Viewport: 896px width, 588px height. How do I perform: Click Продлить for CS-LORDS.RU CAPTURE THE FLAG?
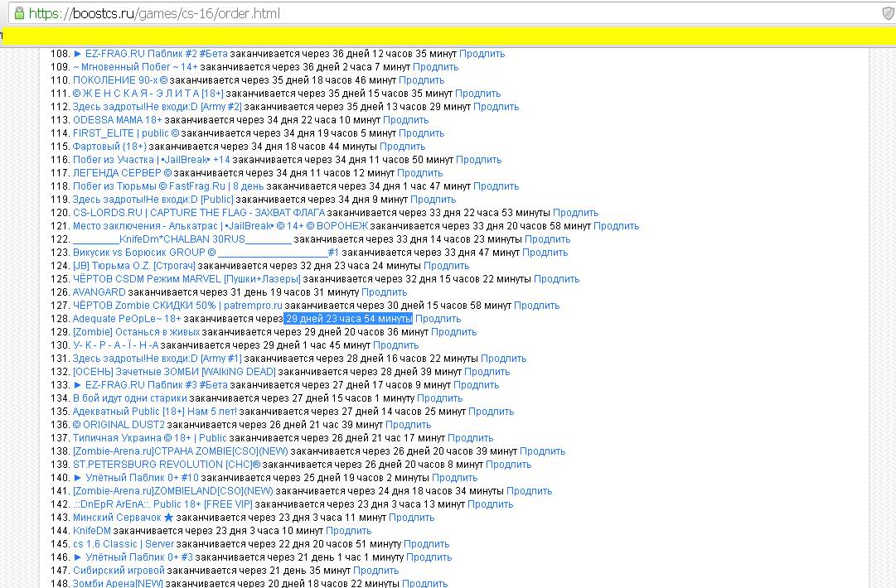coord(576,212)
